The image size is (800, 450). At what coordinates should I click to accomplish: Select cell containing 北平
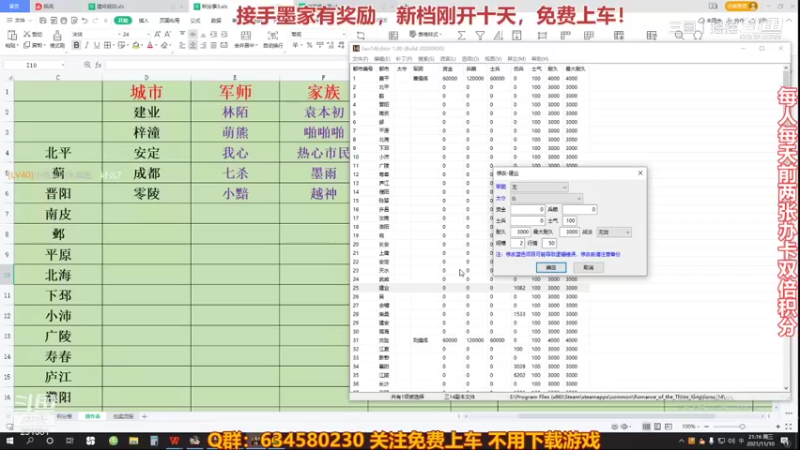point(58,153)
